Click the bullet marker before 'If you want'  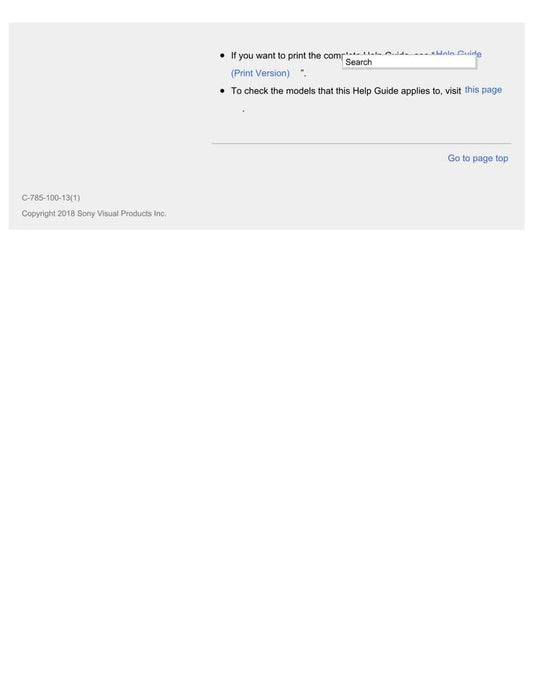(222, 55)
